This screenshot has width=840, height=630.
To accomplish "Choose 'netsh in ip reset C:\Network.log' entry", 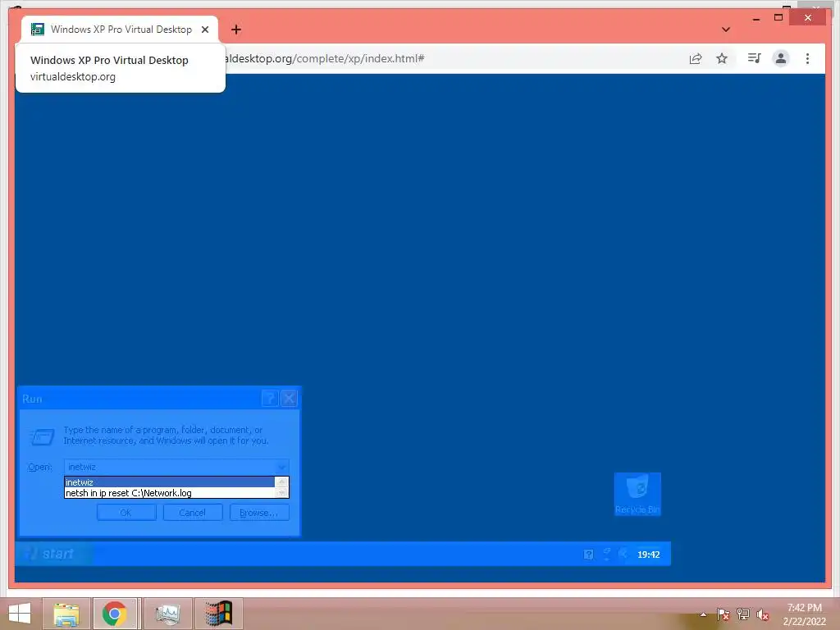I will pos(169,493).
